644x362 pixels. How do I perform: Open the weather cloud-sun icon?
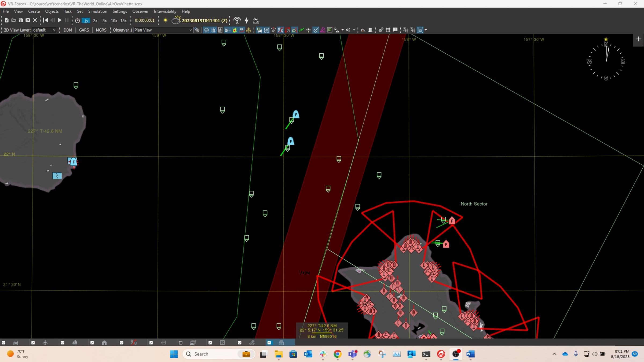pos(176,20)
